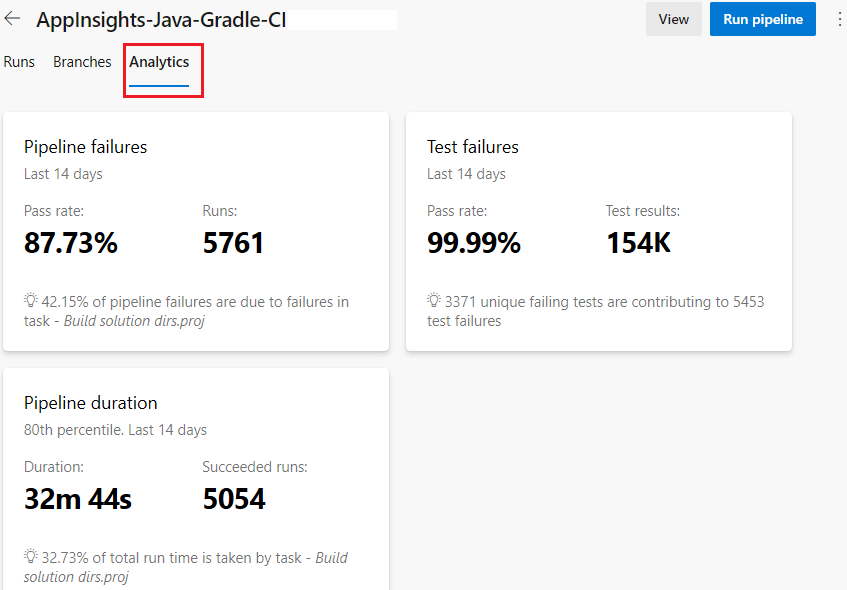Click the 32.73% total run time insight text
The height and width of the screenshot is (590, 847).
pyautogui.click(x=186, y=567)
